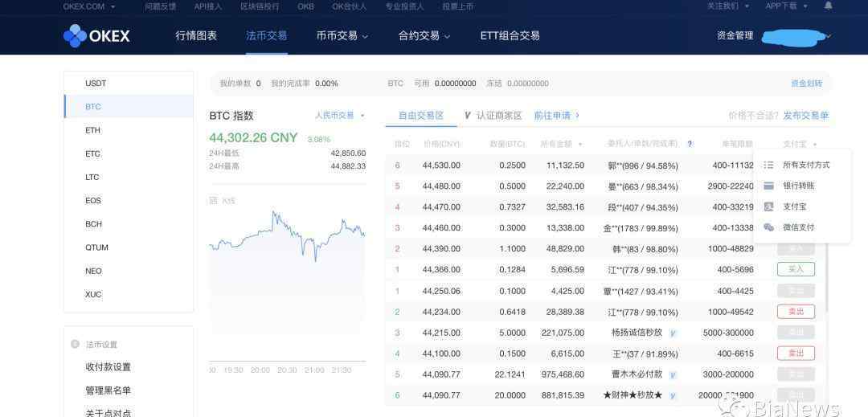Expand the APP下载 dropdown
Viewport: 868px width, 417px height.
pyautogui.click(x=786, y=6)
